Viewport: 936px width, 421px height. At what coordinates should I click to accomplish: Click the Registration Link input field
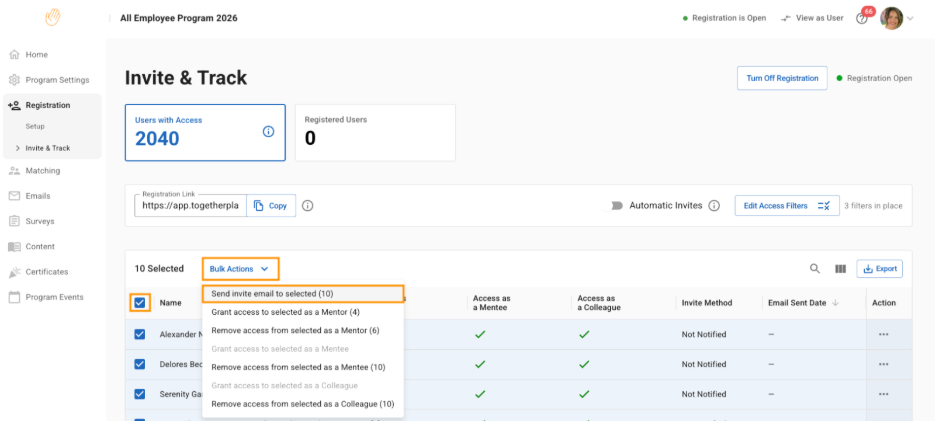pyautogui.click(x=190, y=206)
